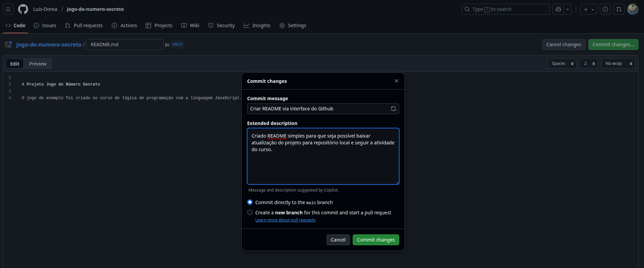Select Commit directly to main branch
Image resolution: width=644 pixels, height=268 pixels.
point(250,202)
